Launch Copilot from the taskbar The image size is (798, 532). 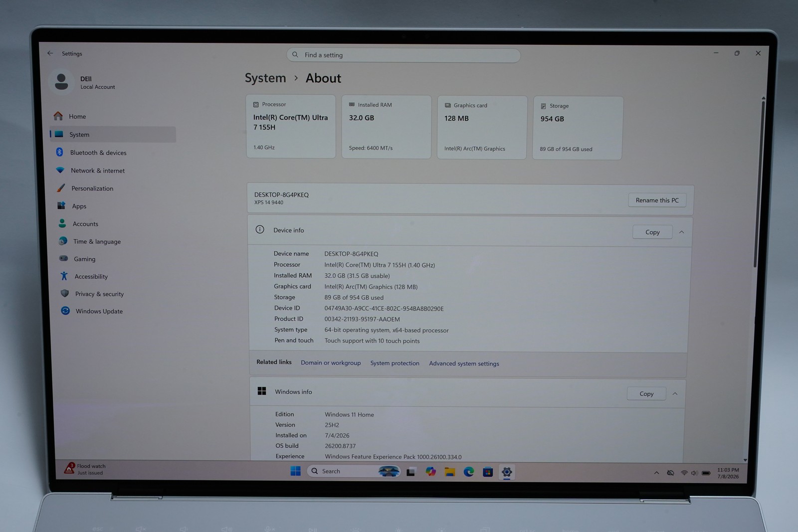pos(430,471)
